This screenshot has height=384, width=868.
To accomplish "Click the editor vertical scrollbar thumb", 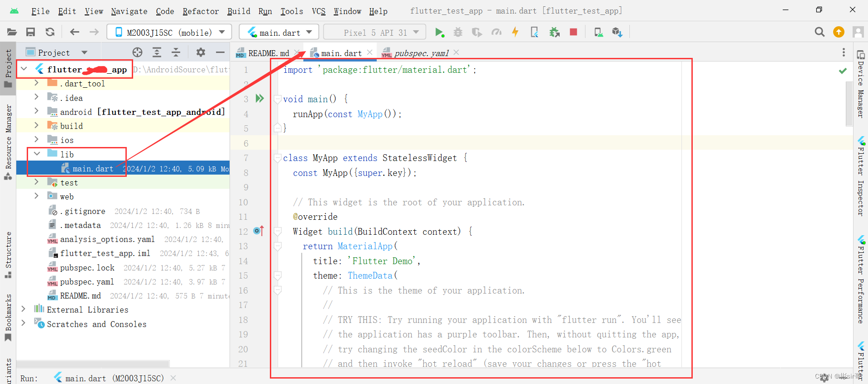I will coord(849,104).
